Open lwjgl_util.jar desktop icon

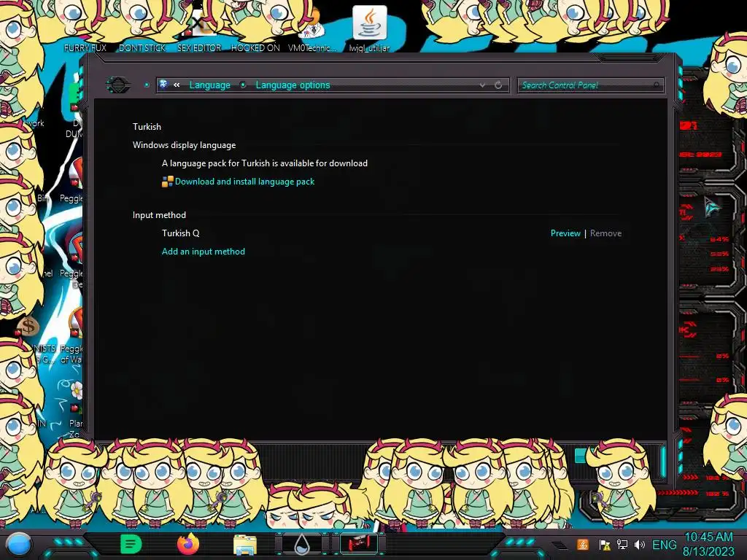[369, 28]
